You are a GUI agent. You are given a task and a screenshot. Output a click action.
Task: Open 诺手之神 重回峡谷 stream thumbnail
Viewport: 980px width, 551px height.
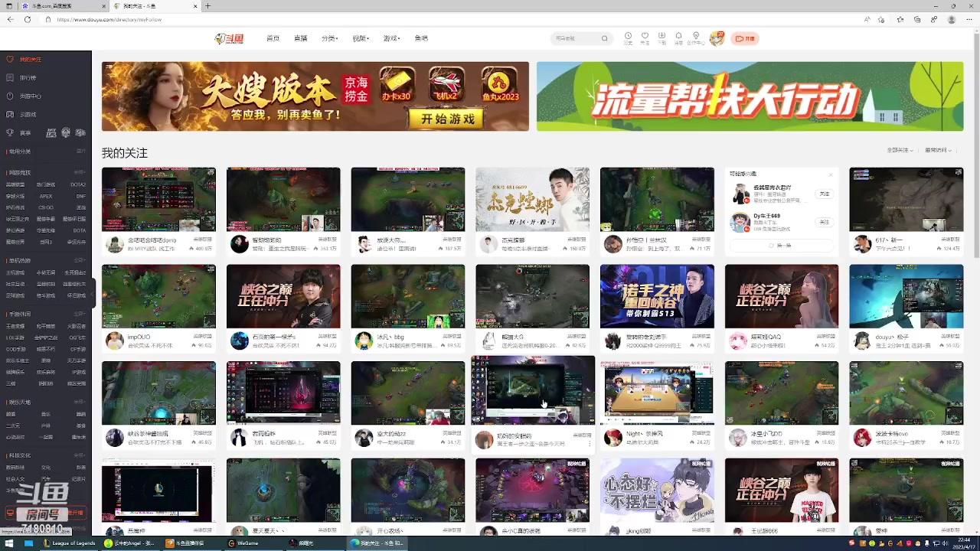pos(657,296)
